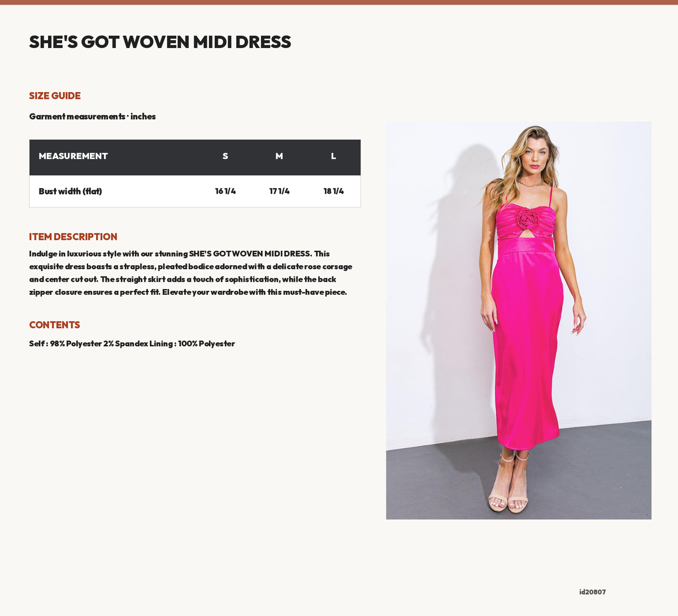
Task: Click the pink dress product photo
Action: (x=519, y=320)
